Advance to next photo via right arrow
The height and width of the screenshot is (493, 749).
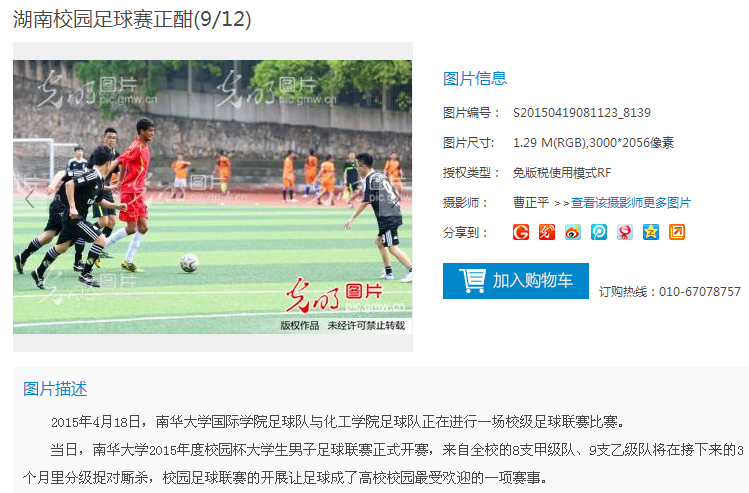point(396,199)
